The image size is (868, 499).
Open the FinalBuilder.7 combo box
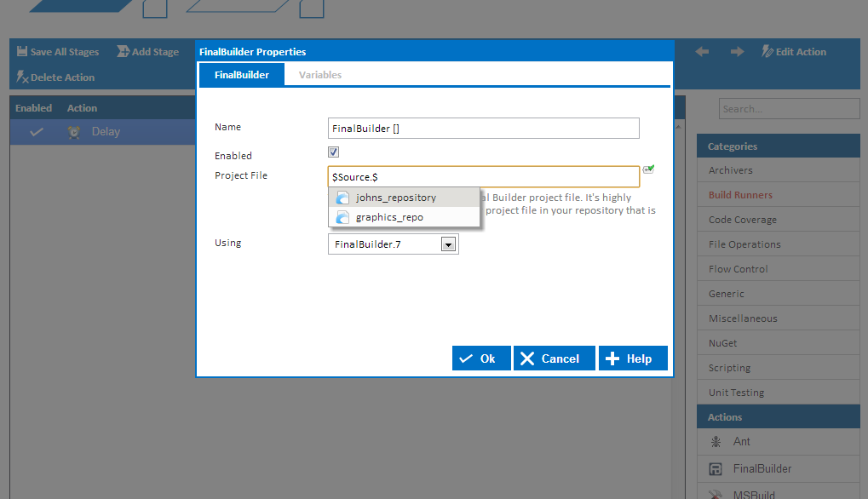pyautogui.click(x=393, y=244)
